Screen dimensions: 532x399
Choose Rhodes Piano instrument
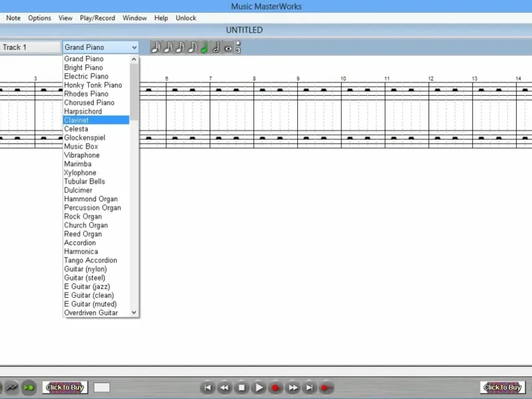[x=96, y=94]
